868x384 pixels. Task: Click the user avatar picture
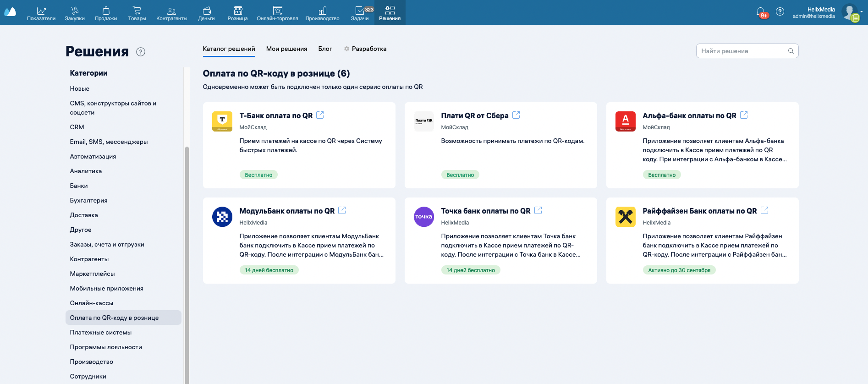pyautogui.click(x=850, y=12)
